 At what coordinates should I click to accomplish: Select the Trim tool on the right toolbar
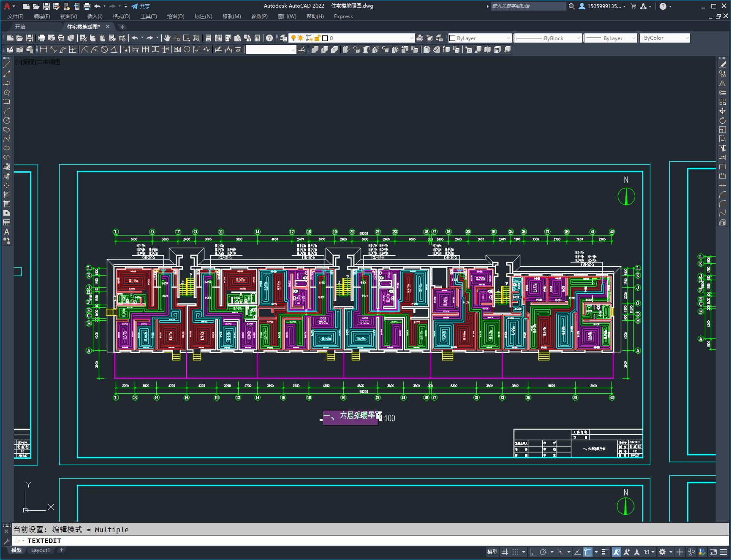pyautogui.click(x=723, y=148)
